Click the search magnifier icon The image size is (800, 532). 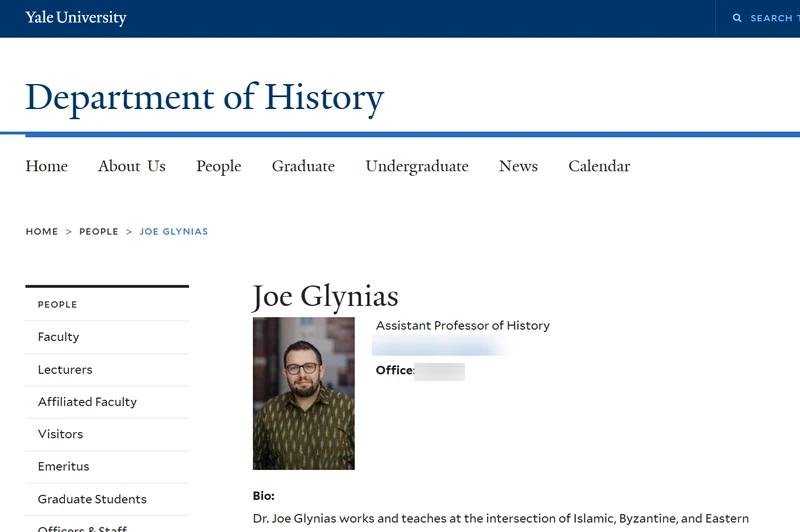click(x=737, y=18)
